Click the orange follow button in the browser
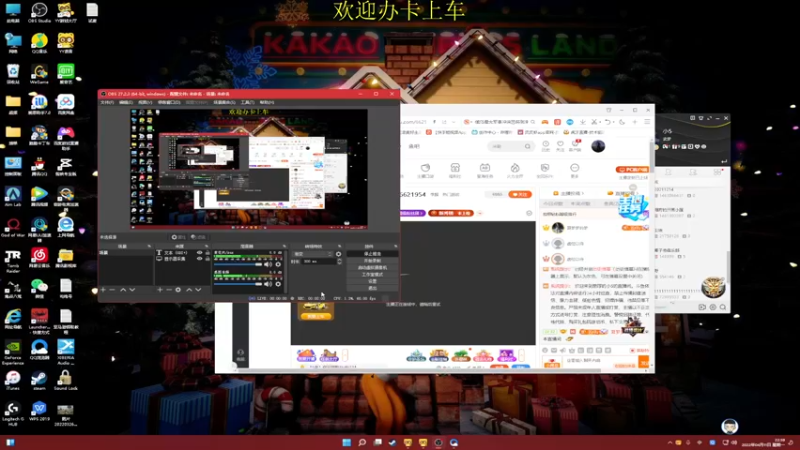 [520, 194]
